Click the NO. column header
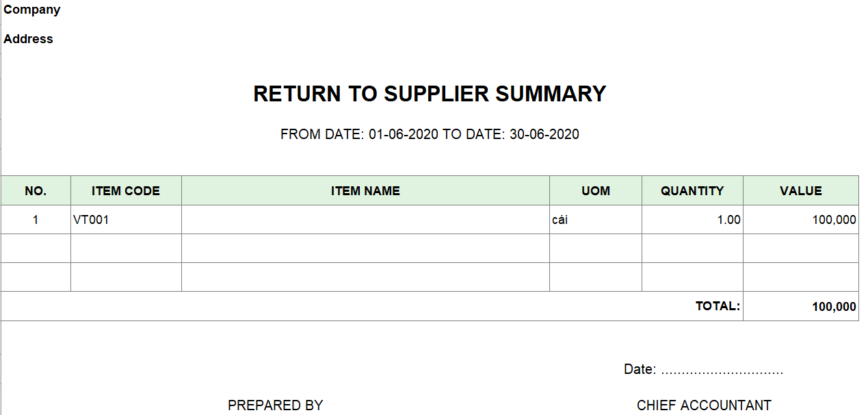Viewport: 868px width, 415px height. 36,191
